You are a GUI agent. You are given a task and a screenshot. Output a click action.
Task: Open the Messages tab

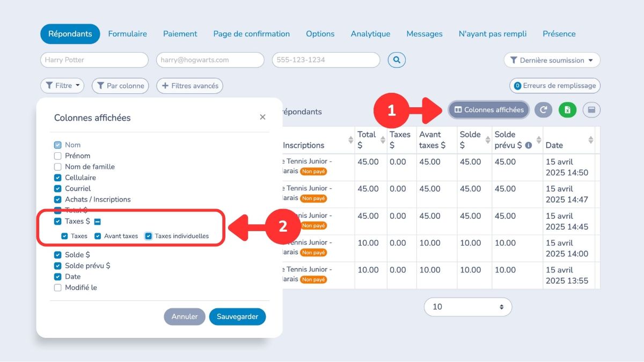click(x=425, y=34)
